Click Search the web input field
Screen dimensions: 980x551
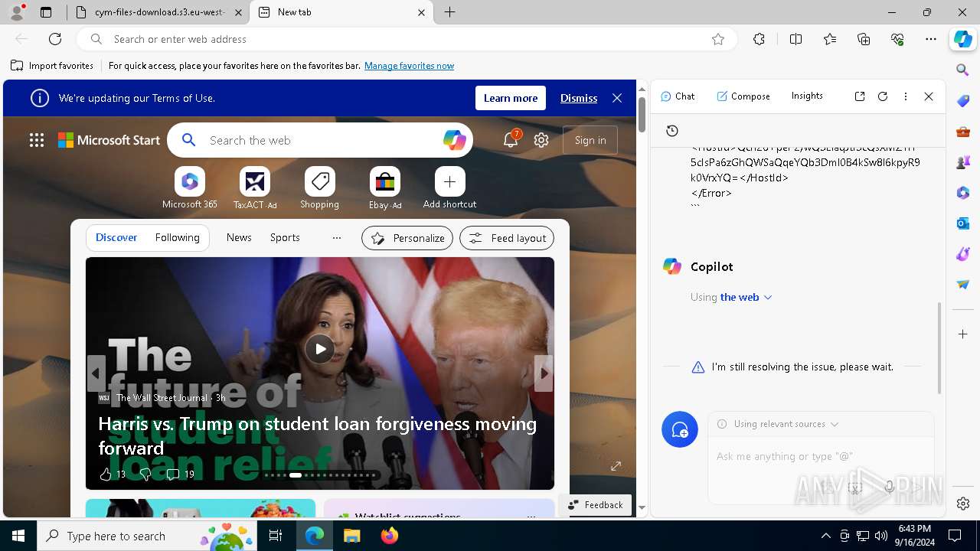322,140
